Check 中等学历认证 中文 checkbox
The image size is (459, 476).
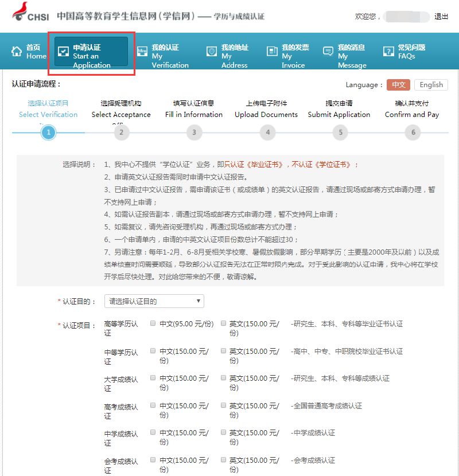click(x=153, y=351)
